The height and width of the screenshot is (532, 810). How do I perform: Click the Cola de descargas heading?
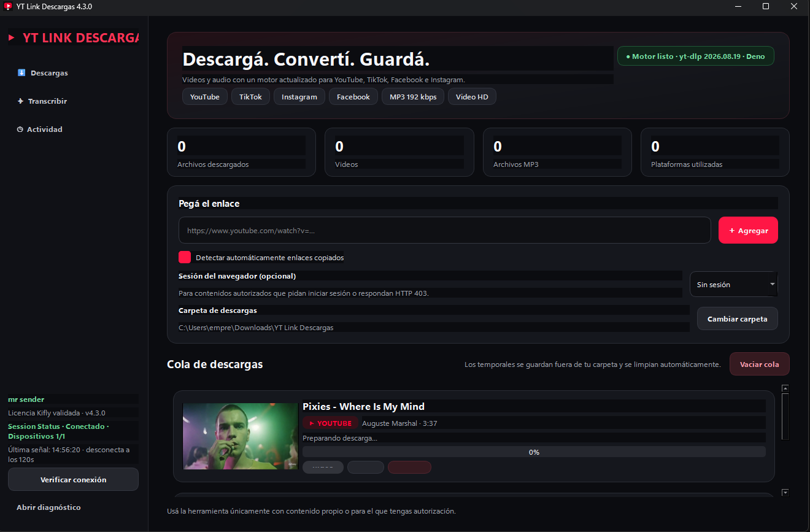coord(215,364)
